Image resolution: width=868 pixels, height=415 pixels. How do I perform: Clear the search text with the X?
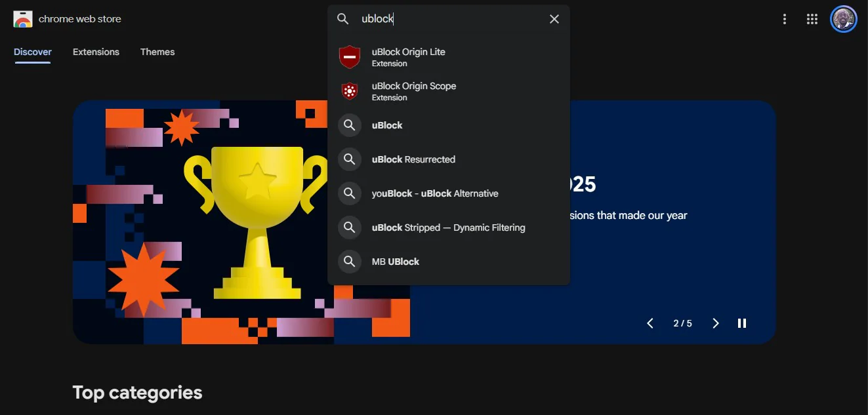pyautogui.click(x=554, y=19)
